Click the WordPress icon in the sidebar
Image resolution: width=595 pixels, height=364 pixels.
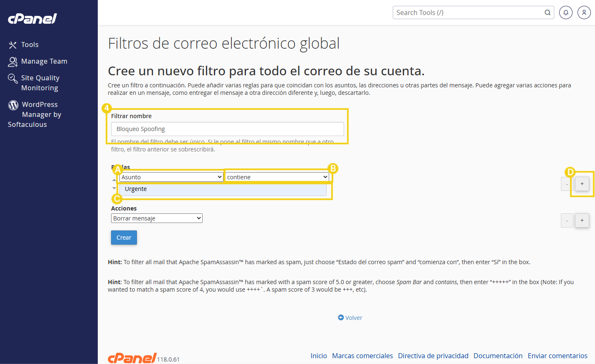pyautogui.click(x=12, y=104)
